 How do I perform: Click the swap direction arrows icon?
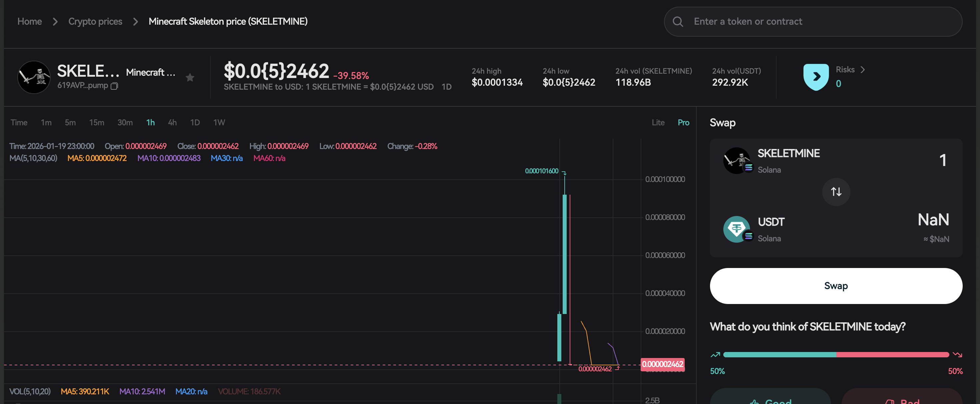point(836,192)
